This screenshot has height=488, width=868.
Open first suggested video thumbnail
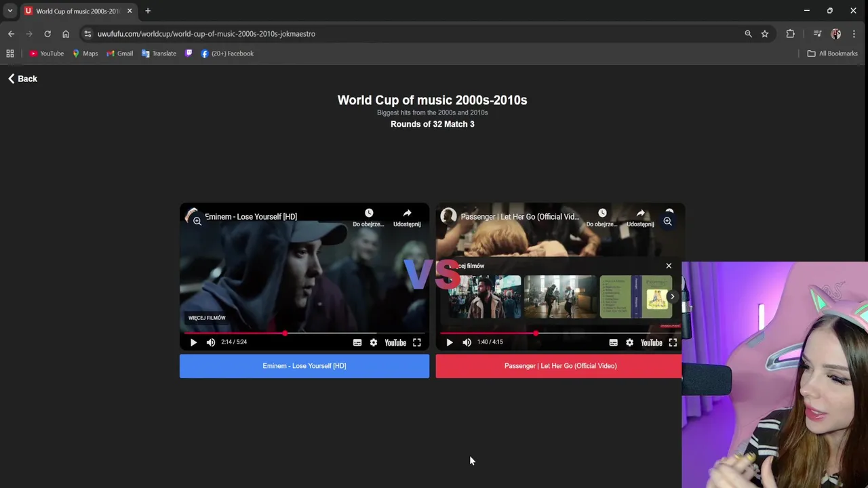[x=484, y=296]
